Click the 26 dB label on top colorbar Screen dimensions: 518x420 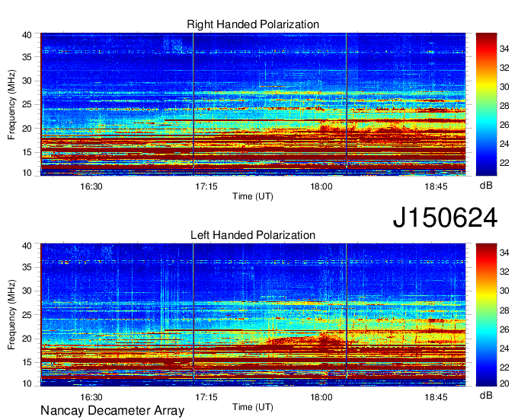coord(504,125)
